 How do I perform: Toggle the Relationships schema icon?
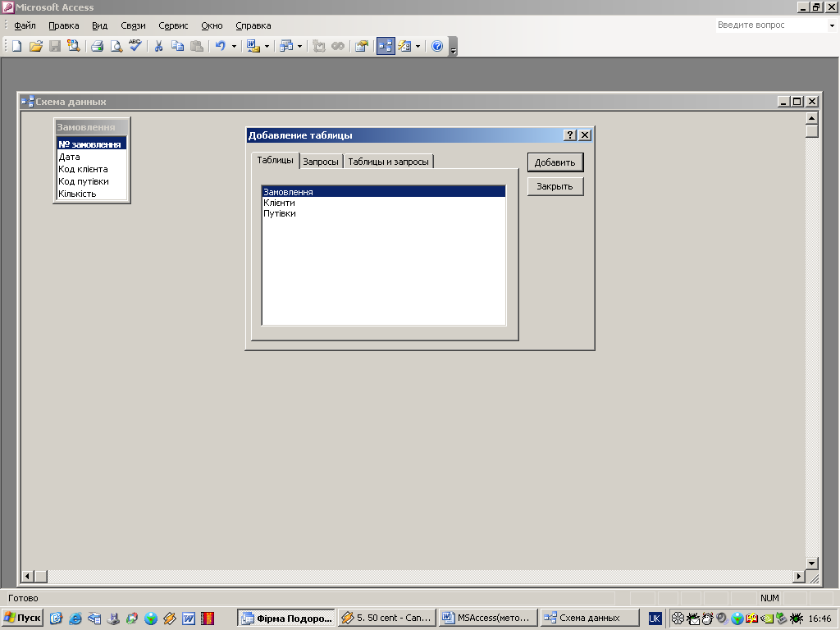click(386, 46)
